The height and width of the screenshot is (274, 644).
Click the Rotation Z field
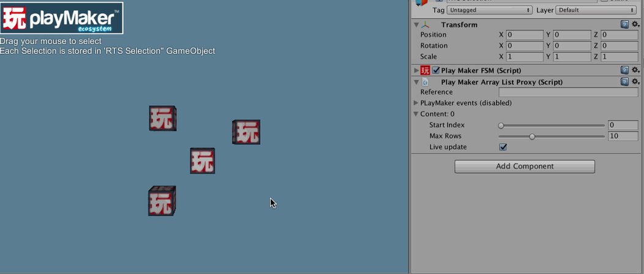click(620, 46)
